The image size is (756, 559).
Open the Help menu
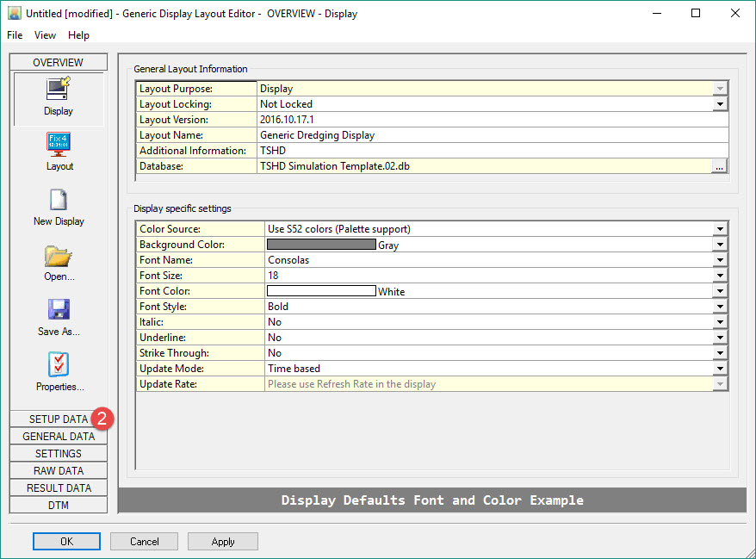[x=78, y=35]
